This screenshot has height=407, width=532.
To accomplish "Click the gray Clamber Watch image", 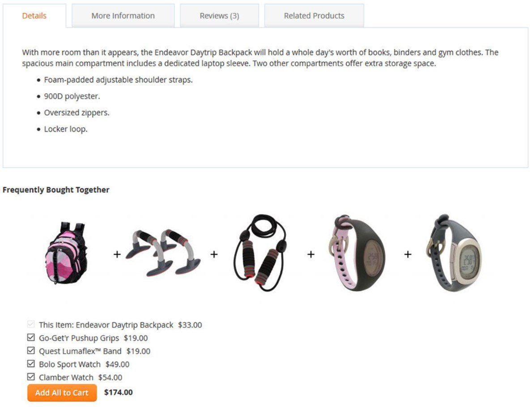I will (453, 253).
